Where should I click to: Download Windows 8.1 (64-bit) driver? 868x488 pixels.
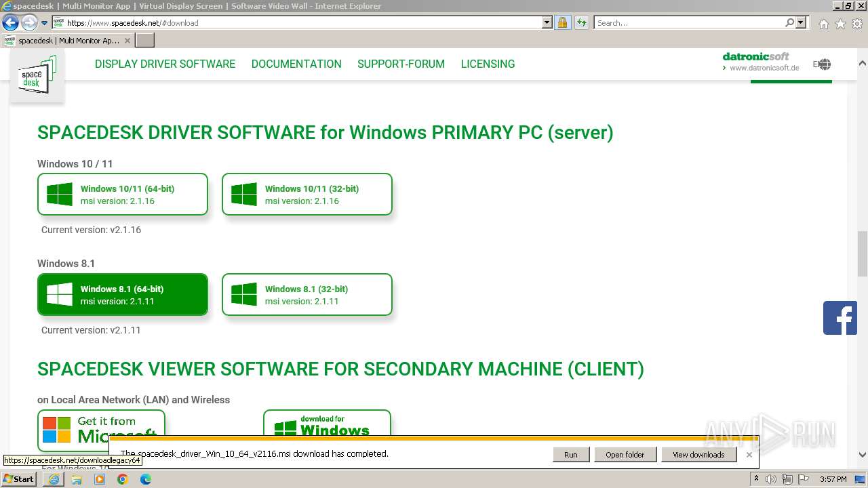point(123,295)
